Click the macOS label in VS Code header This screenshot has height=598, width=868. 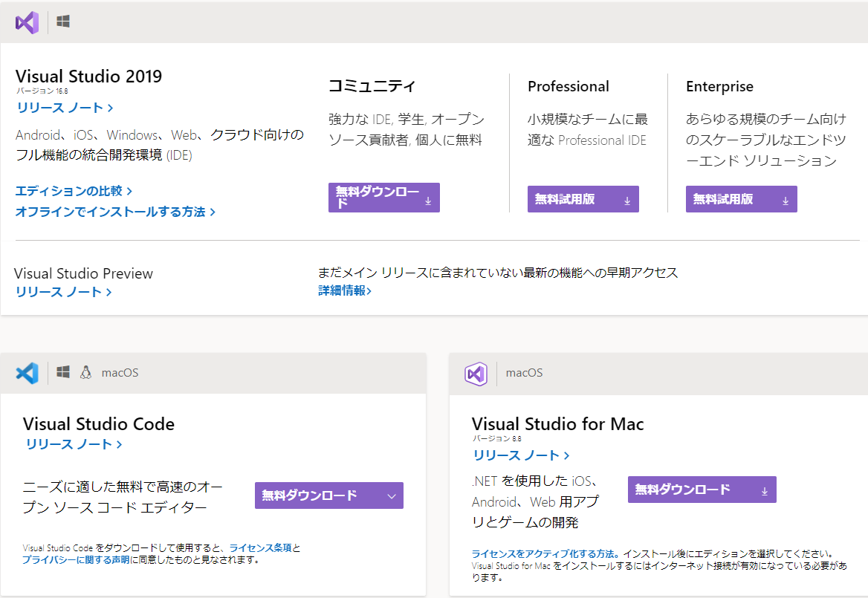120,373
